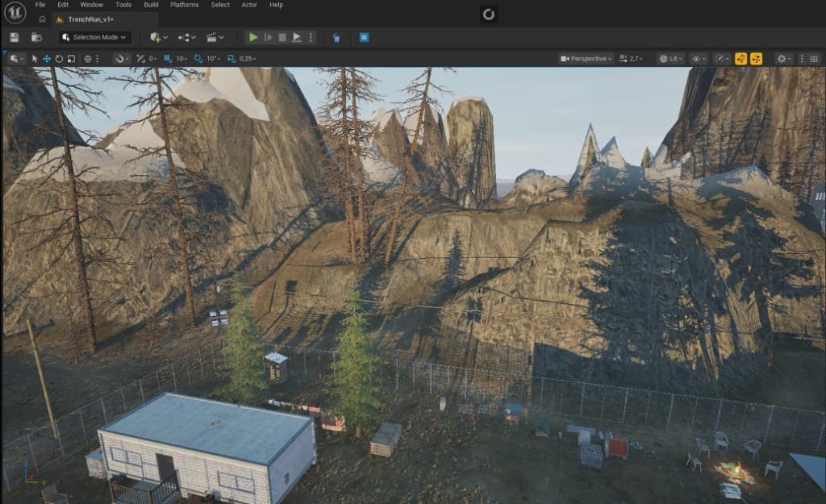Toggle world/local coordinate system globe
Screen dimensions: 826x504
pyautogui.click(x=87, y=58)
